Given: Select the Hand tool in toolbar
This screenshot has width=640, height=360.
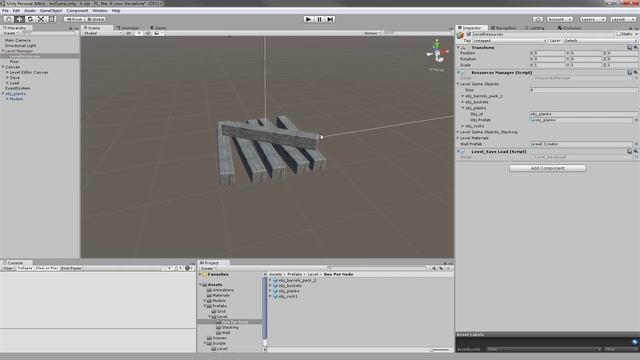Looking at the screenshot, I should [9, 19].
